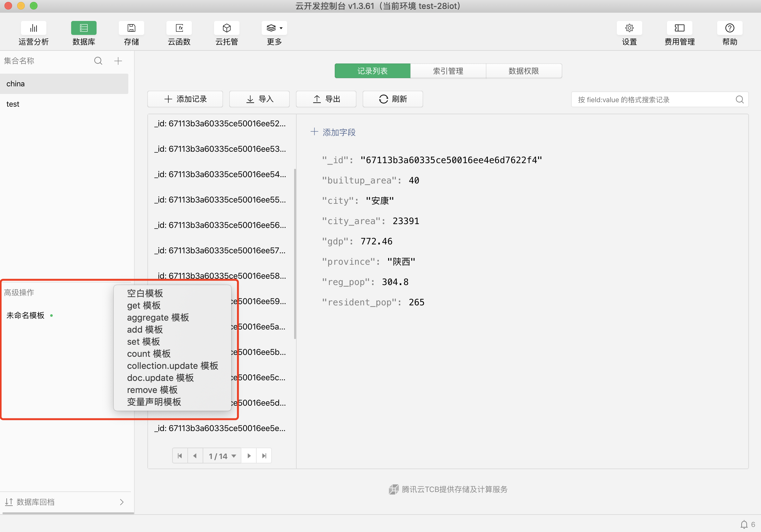Open 费用管理 billing icon

679,28
